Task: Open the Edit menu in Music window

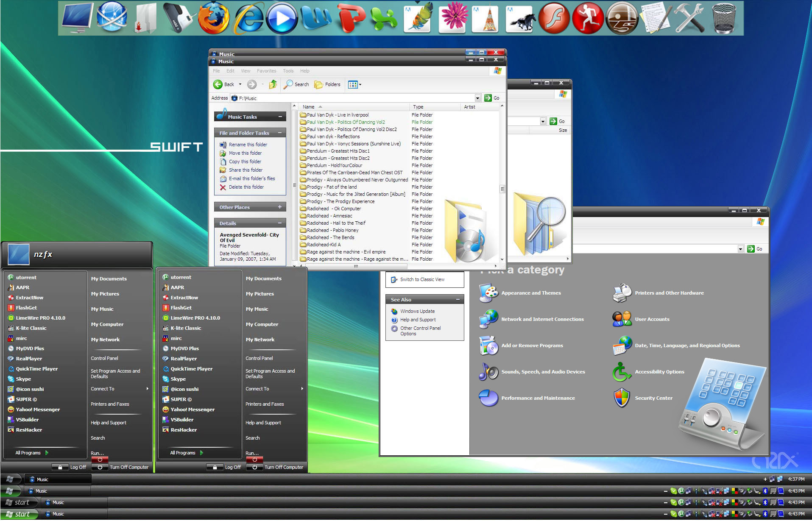Action: [230, 71]
